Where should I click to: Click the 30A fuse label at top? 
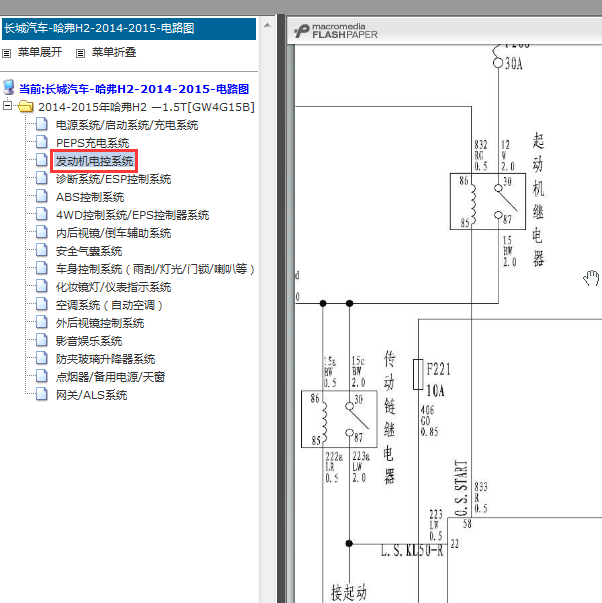coord(514,63)
